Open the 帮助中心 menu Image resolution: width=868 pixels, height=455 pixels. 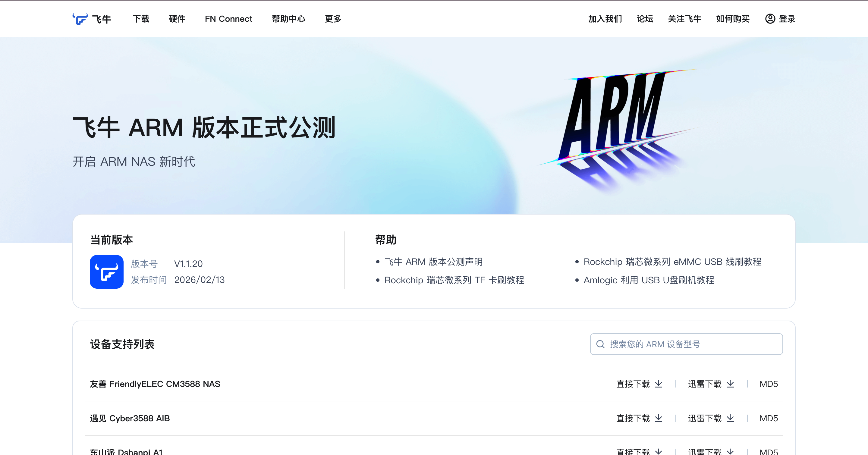tap(288, 19)
